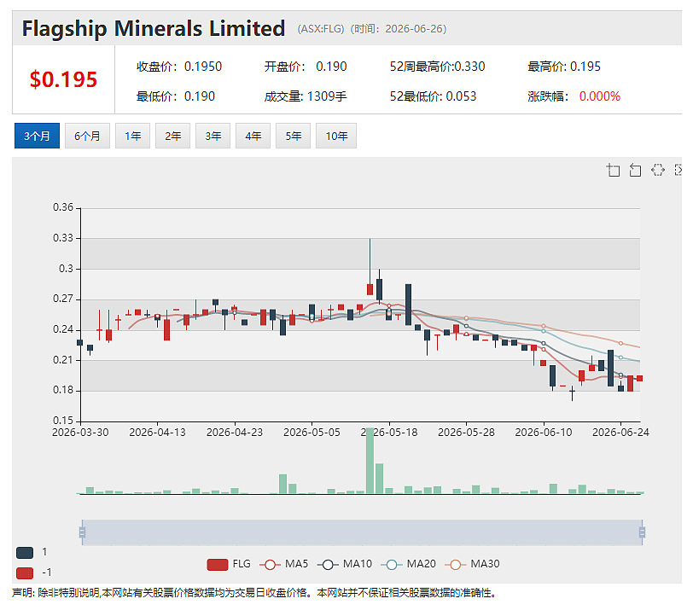693x616 pixels.
Task: Click the 2026-03-30 x-axis date label
Action: [x=80, y=433]
